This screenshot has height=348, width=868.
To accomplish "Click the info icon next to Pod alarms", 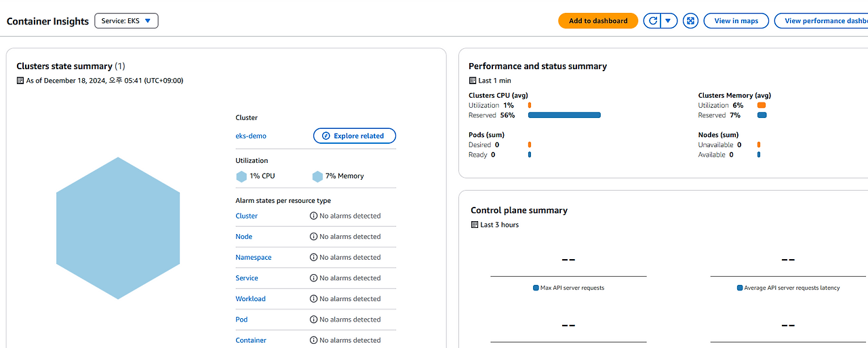I will (x=314, y=320).
